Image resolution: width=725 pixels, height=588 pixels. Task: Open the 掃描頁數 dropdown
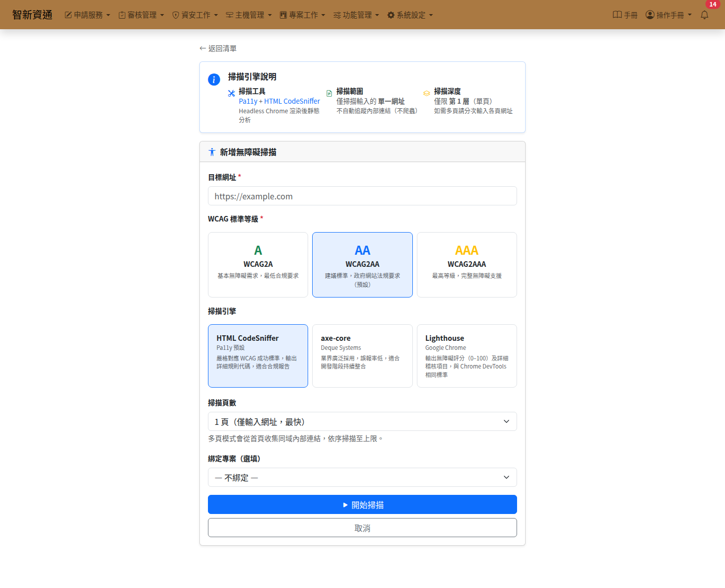[x=362, y=421]
